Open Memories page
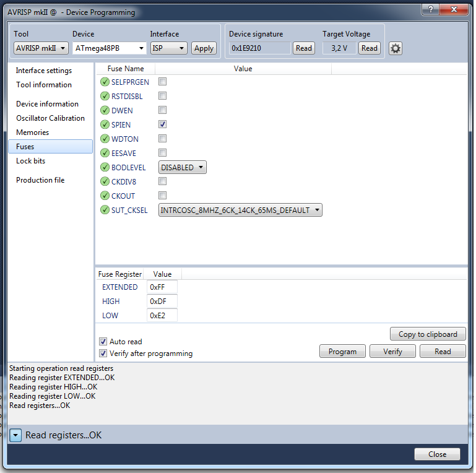The width and height of the screenshot is (476, 473). [x=32, y=132]
